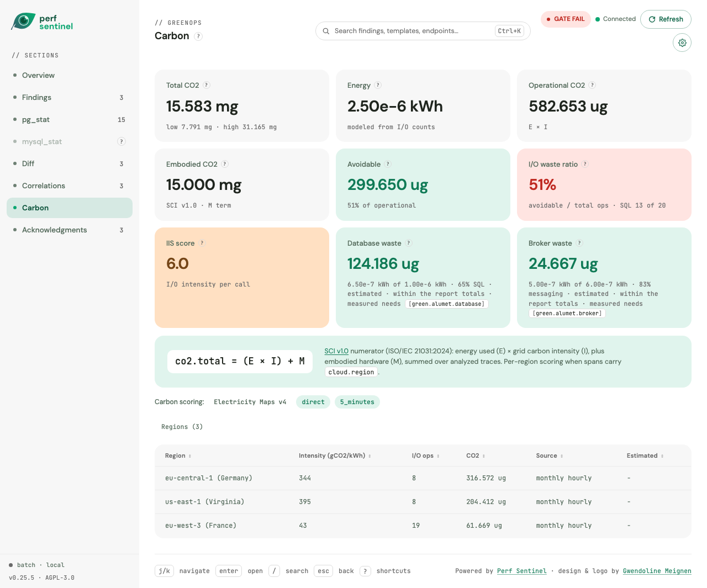Viewport: 707px width, 588px height.
Task: Sort table by Region column
Action: click(178, 455)
